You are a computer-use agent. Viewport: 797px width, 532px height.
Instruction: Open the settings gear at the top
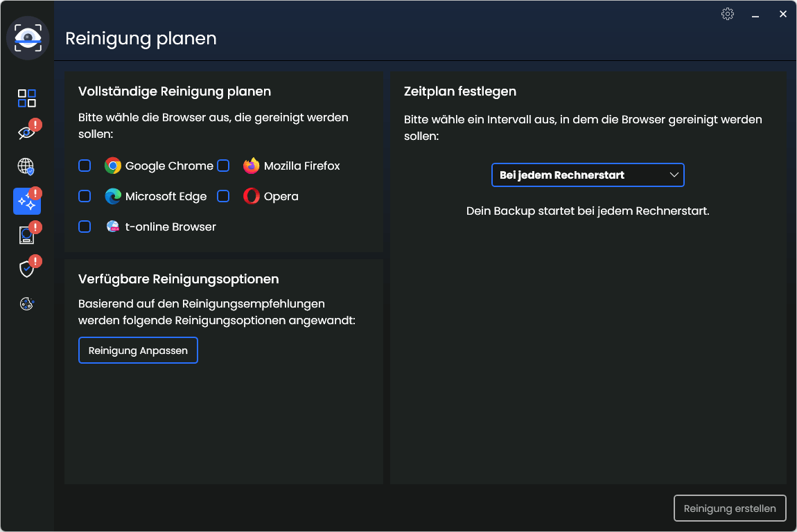pos(728,14)
